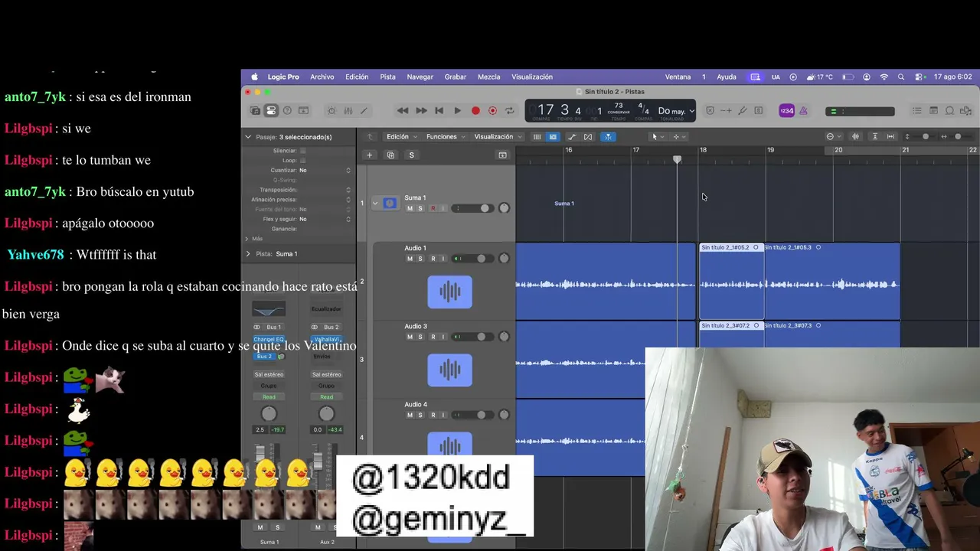Viewport: 980px width, 551px height.
Task: Open the List Editors button
Action: pyautogui.click(x=917, y=111)
